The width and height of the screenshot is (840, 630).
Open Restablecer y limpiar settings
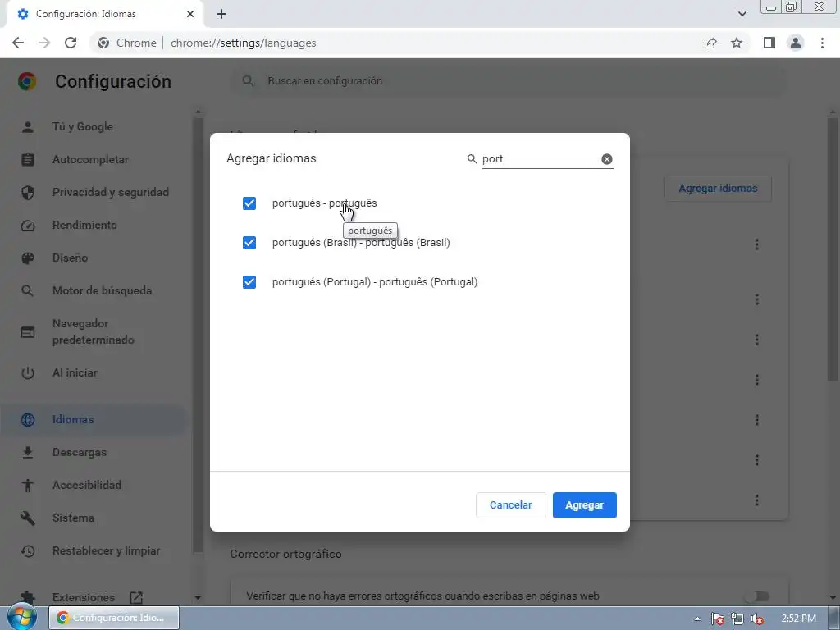(106, 550)
